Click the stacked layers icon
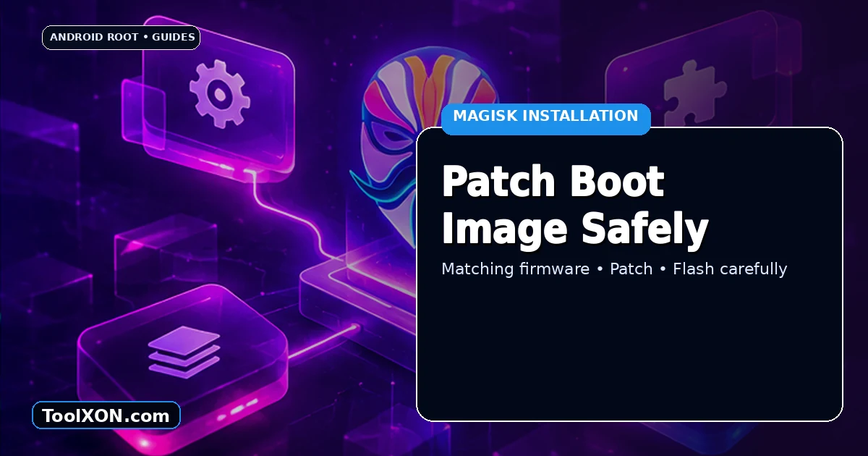Image resolution: width=868 pixels, height=456 pixels. [184, 352]
